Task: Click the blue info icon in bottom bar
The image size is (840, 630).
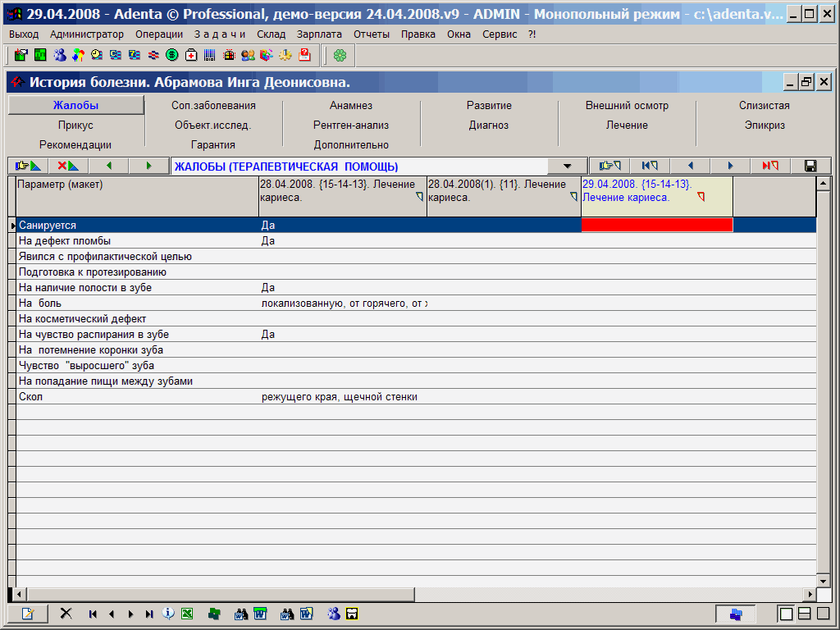Action: tap(168, 614)
